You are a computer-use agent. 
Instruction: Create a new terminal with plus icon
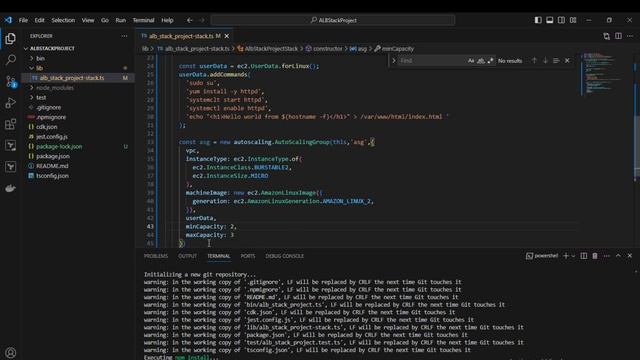(566, 256)
